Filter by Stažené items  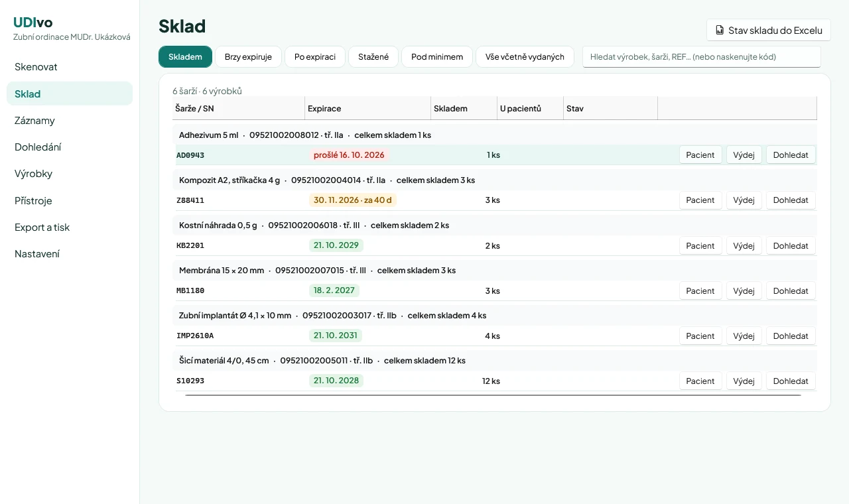point(373,57)
